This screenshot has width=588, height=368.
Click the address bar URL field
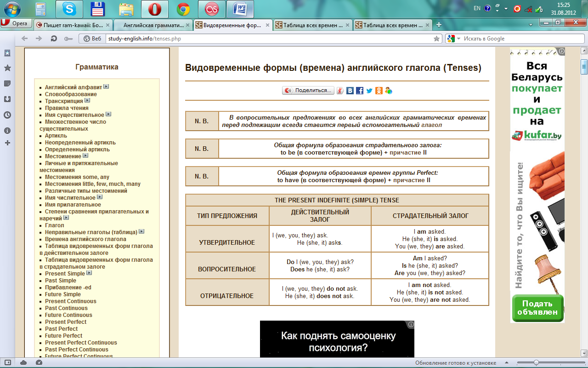[269, 39]
